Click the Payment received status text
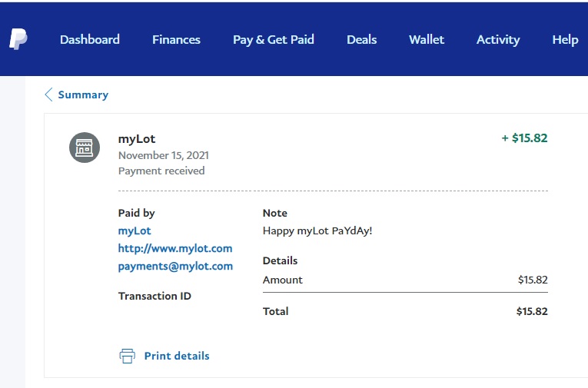 tap(161, 171)
